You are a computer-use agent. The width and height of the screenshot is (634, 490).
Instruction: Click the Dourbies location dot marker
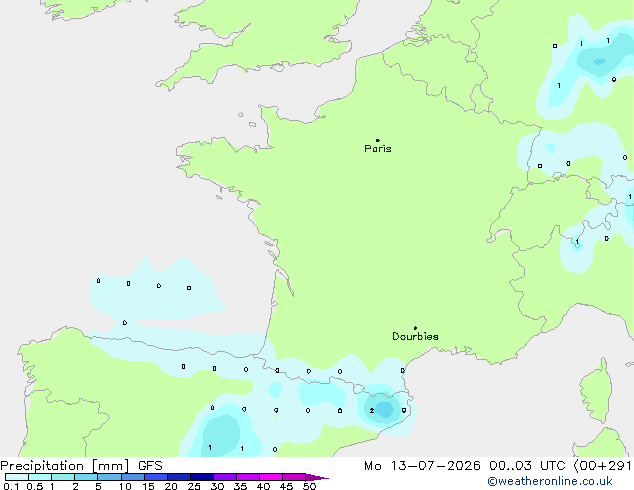[x=415, y=328]
